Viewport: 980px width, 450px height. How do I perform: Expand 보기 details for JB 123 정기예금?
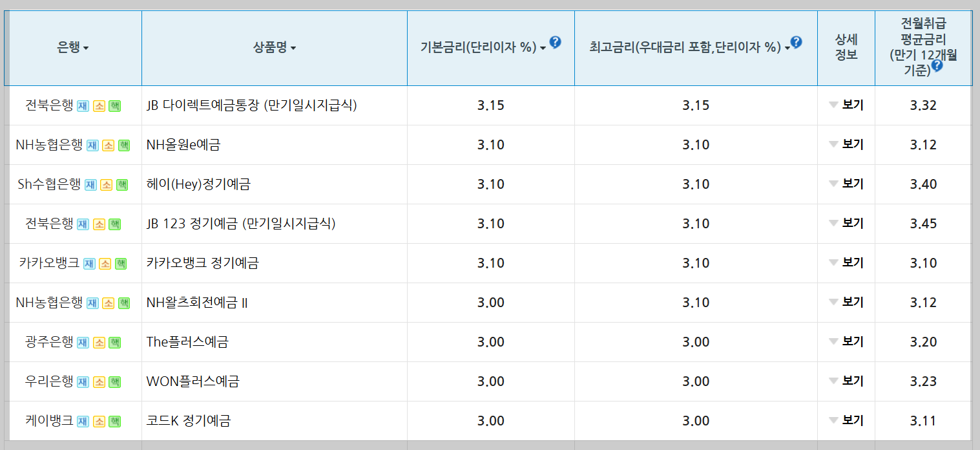click(x=846, y=224)
